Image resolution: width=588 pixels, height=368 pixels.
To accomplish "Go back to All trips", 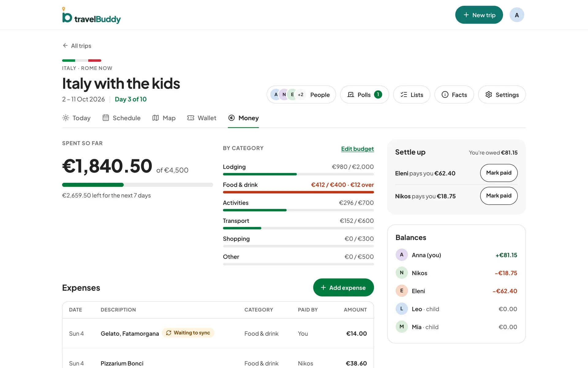I will click(x=77, y=46).
